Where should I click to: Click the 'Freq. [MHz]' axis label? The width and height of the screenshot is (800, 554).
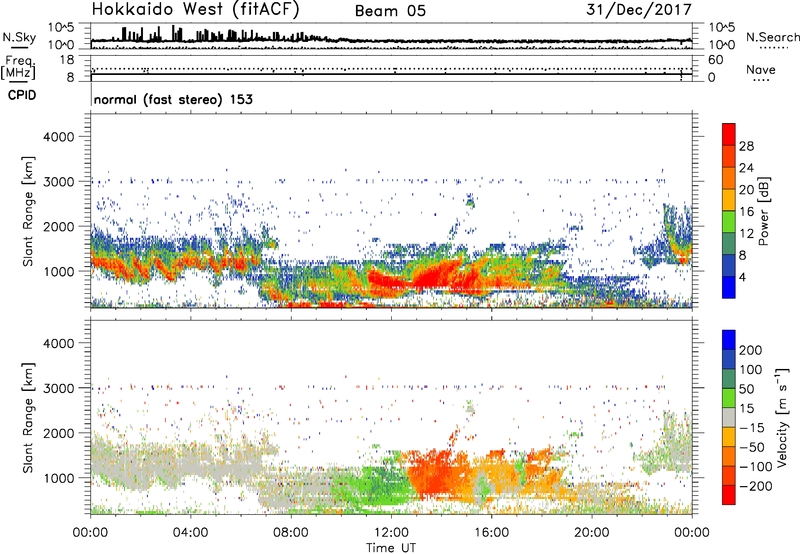click(x=18, y=67)
